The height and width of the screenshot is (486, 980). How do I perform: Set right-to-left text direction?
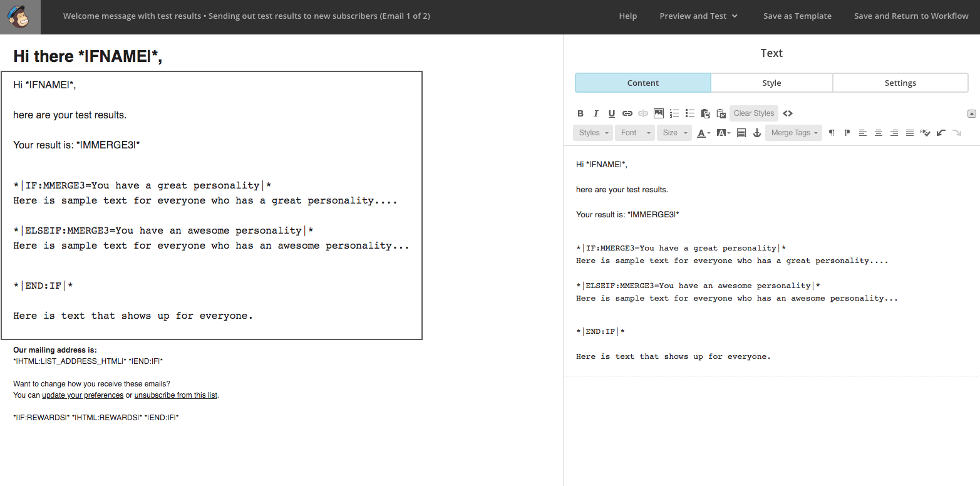point(847,133)
